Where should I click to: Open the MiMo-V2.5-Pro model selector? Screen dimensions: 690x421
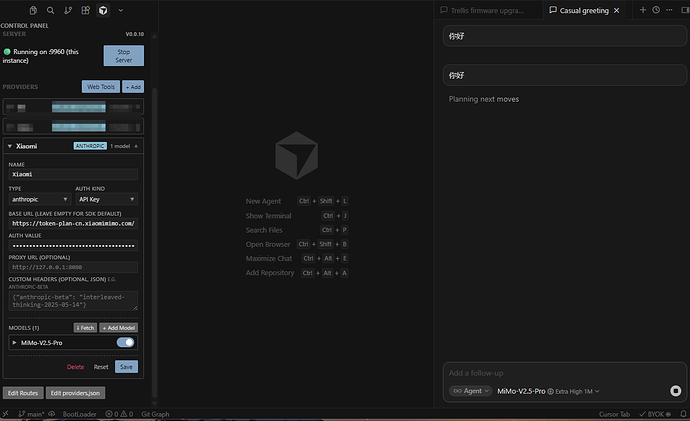pos(548,391)
